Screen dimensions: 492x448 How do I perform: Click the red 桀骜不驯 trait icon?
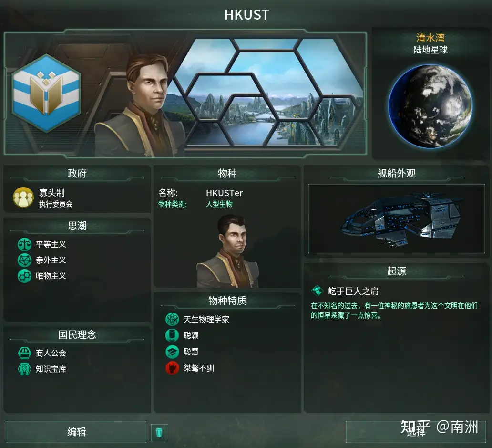172,368
